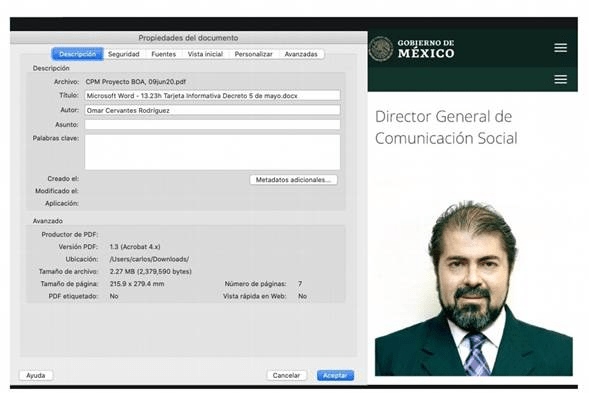Click the Gobierno de México wordmark

(426, 49)
